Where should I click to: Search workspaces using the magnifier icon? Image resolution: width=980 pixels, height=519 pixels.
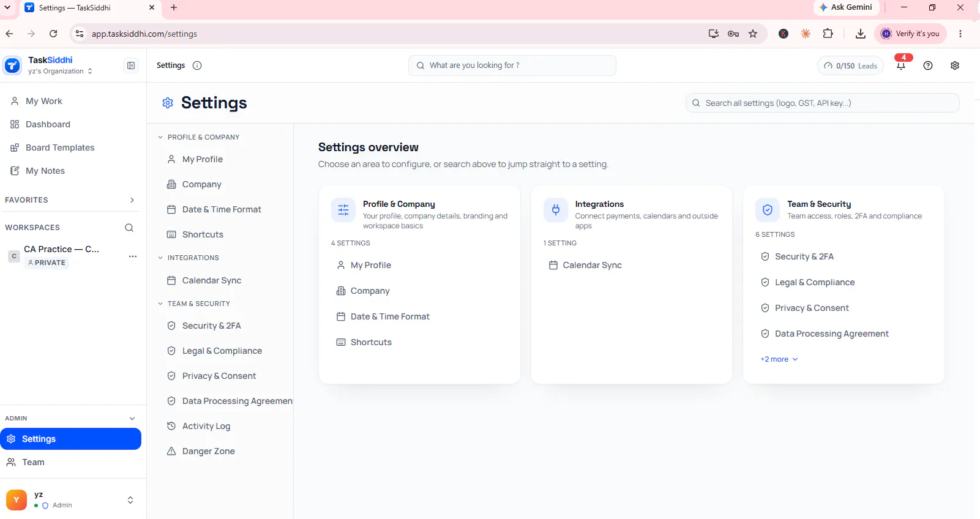[x=129, y=228]
